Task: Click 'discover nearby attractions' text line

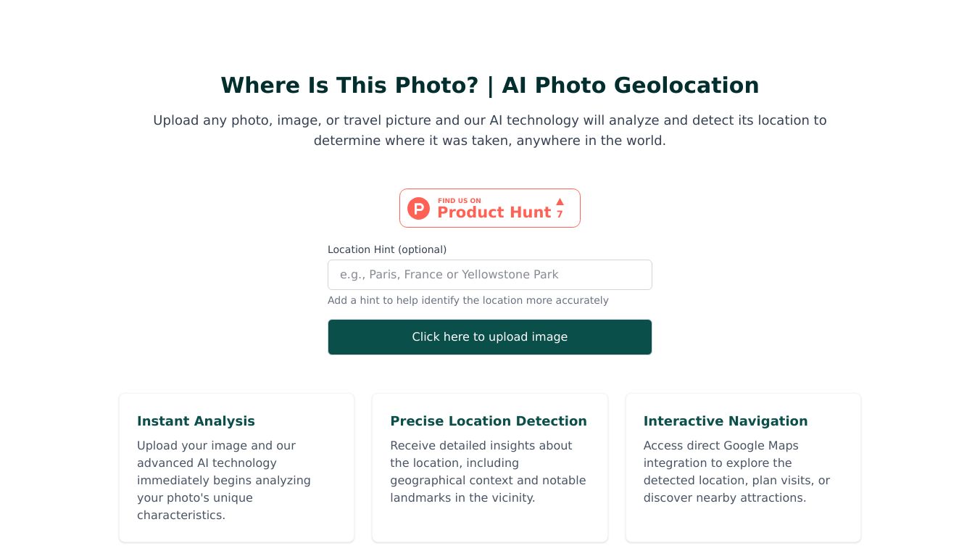Action: (x=724, y=498)
